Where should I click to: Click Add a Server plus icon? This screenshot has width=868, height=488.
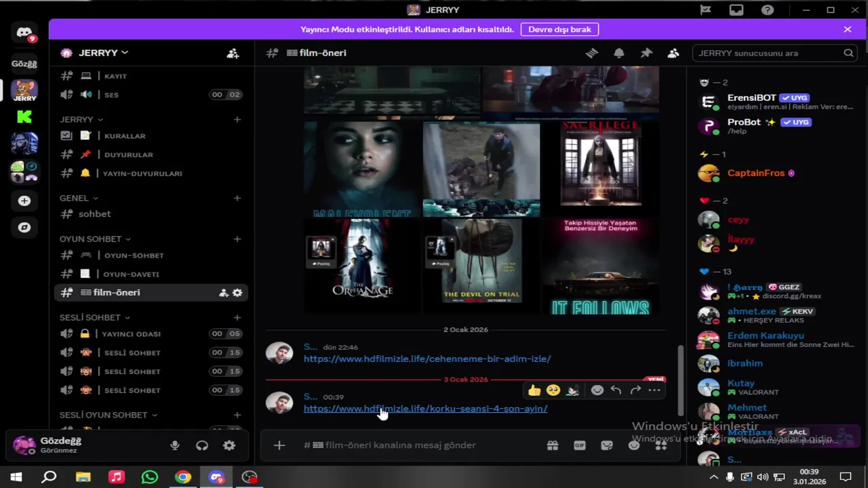pyautogui.click(x=24, y=201)
